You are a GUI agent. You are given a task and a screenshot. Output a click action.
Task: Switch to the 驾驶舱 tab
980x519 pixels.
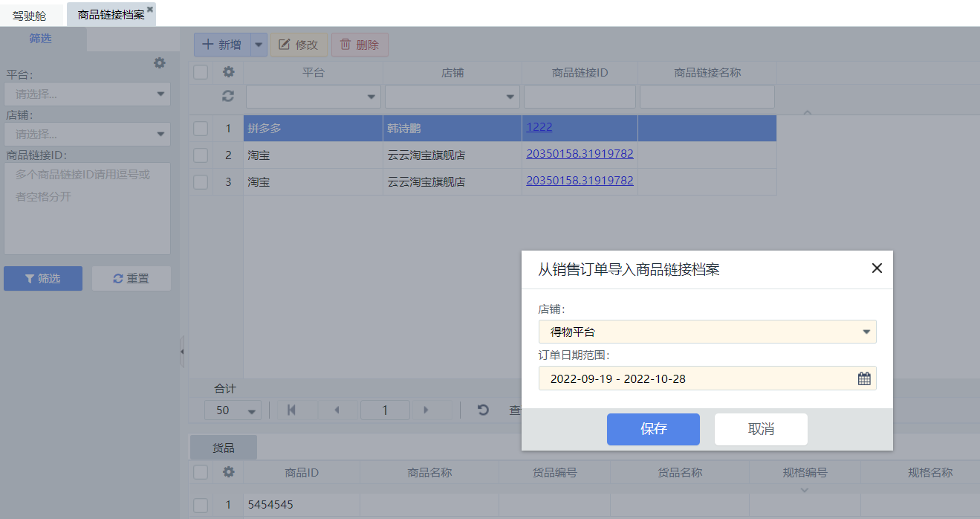(x=30, y=15)
